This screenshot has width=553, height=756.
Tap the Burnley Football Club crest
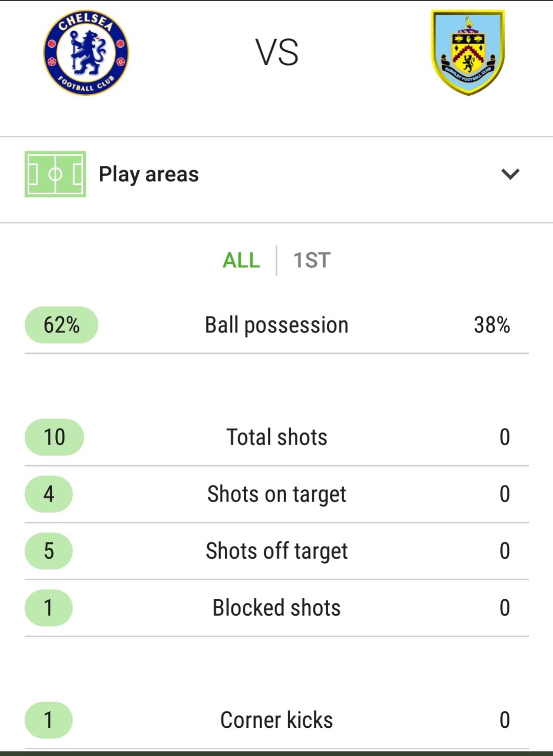[467, 53]
